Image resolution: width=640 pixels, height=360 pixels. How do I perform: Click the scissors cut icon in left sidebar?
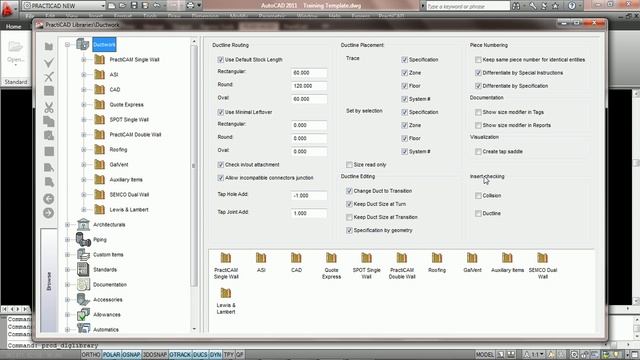[x=49, y=107]
